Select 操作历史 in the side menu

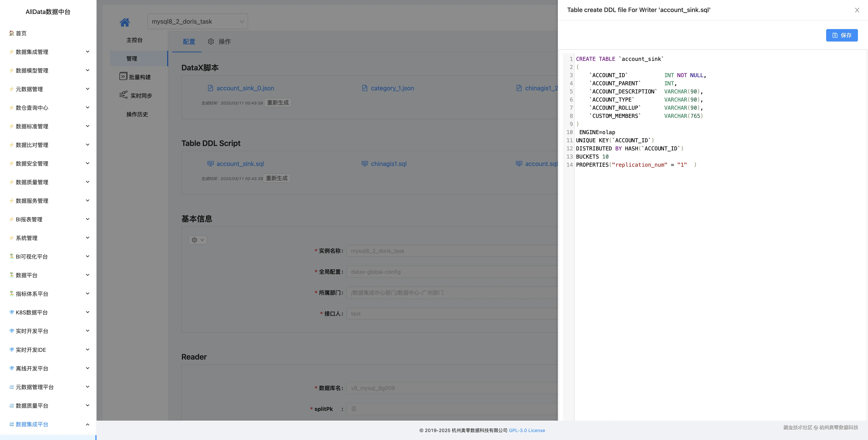coord(137,114)
